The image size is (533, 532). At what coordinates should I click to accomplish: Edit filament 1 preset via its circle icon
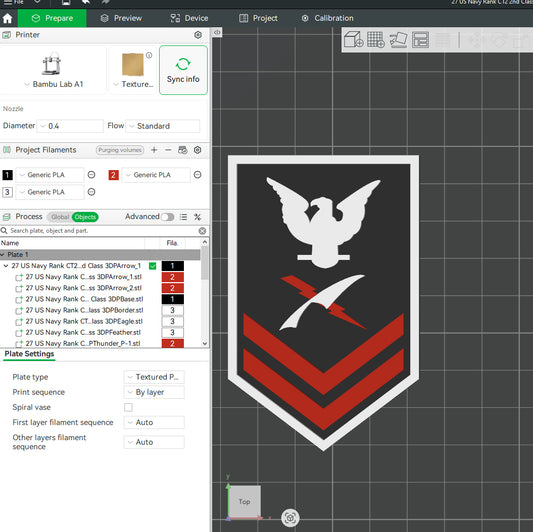91,175
